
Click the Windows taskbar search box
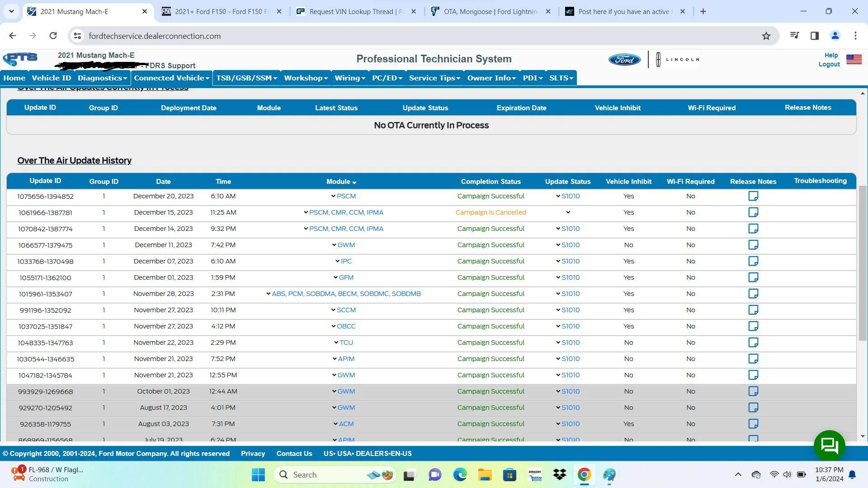click(335, 475)
